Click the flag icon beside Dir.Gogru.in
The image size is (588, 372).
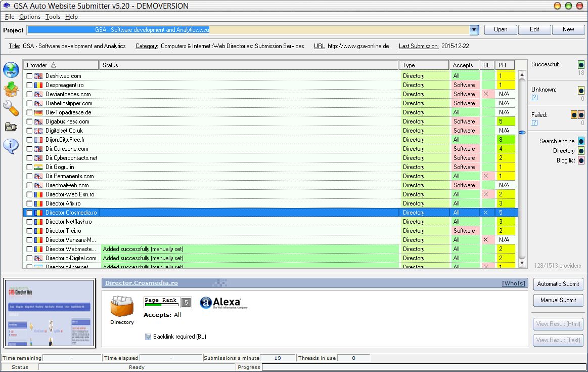(x=38, y=167)
